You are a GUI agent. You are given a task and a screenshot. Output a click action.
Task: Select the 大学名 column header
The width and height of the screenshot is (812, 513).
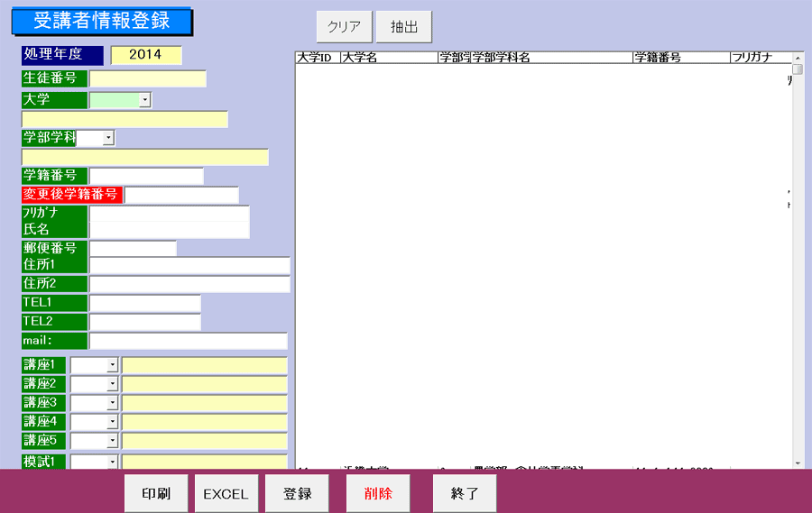tap(388, 58)
